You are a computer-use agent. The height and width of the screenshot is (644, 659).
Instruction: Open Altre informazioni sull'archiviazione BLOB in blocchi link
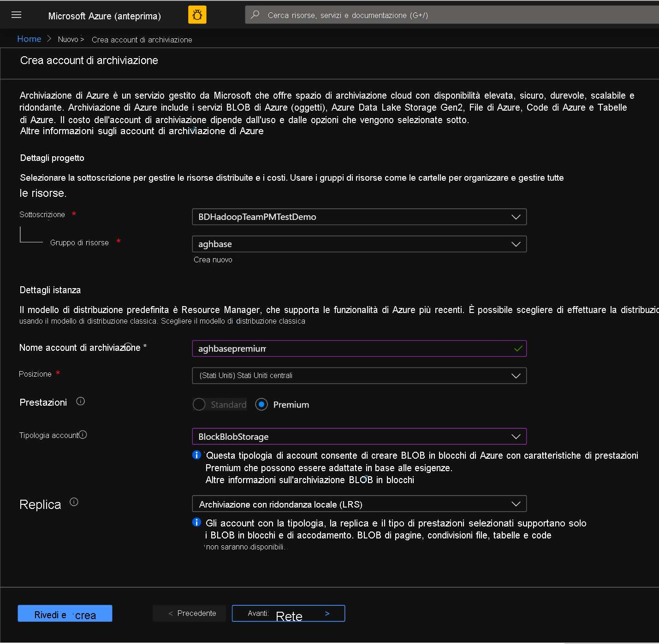click(x=310, y=480)
